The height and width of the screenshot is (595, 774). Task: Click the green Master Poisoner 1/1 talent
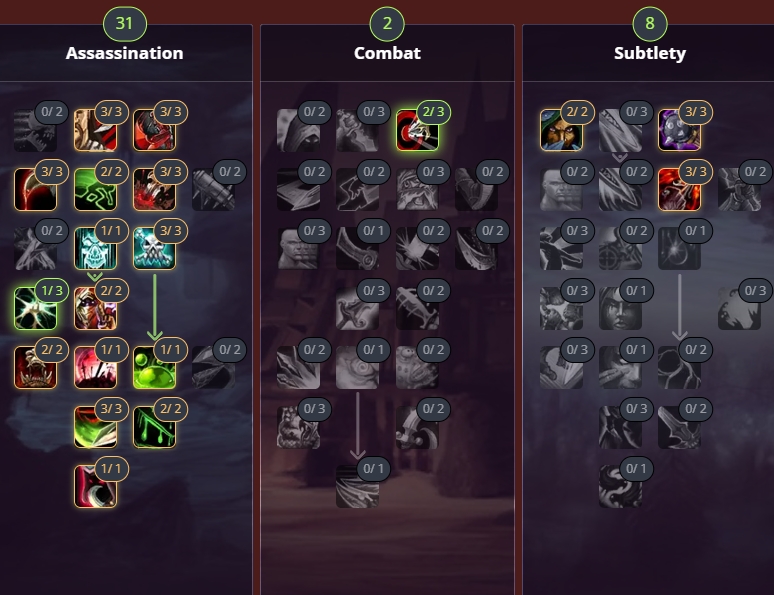click(x=155, y=367)
